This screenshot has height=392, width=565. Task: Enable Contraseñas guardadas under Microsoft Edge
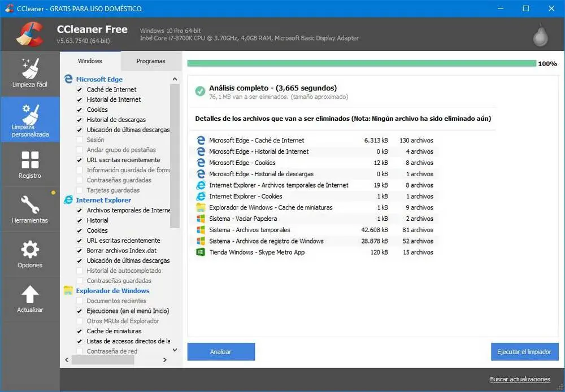[x=79, y=180]
